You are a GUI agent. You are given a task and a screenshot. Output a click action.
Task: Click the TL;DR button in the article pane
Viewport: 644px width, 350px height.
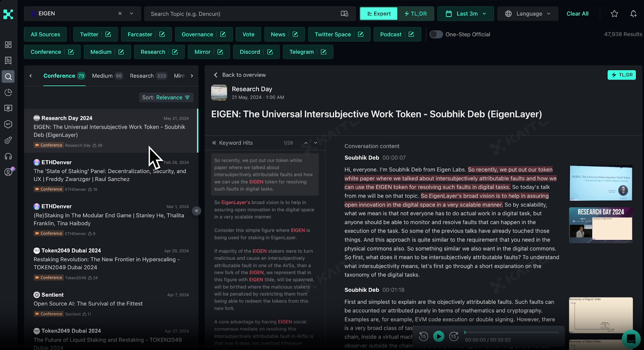pos(621,75)
